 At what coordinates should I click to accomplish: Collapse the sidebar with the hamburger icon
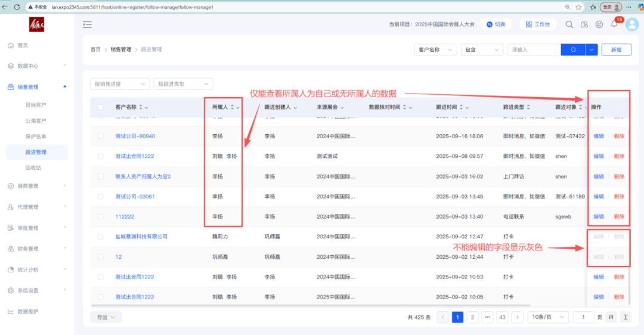tap(87, 24)
